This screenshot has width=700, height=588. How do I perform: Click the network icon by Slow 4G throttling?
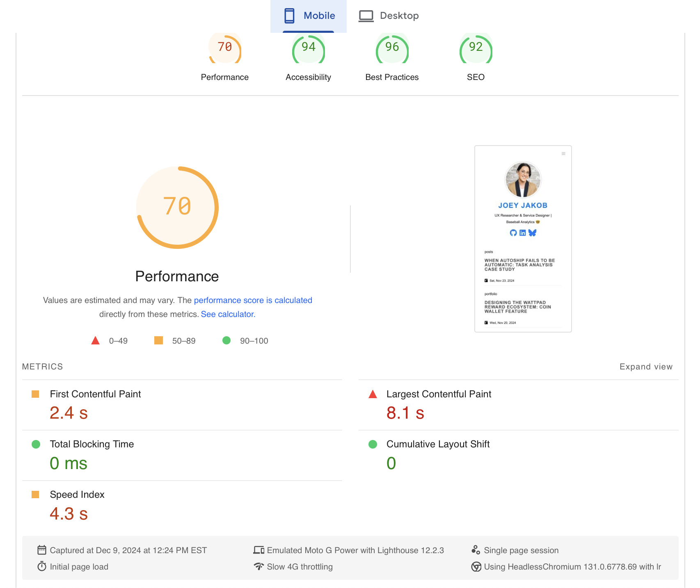[x=258, y=566]
